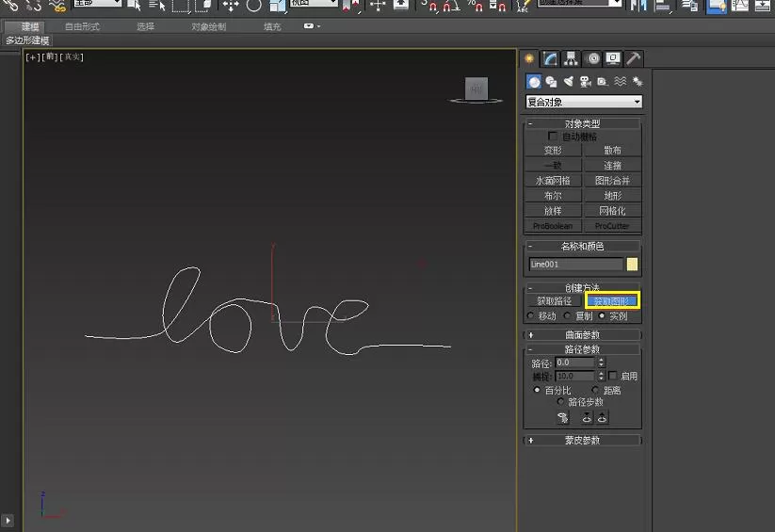Image resolution: width=775 pixels, height=532 pixels.
Task: Open the Hierarchy panel tab
Action: pyautogui.click(x=571, y=58)
